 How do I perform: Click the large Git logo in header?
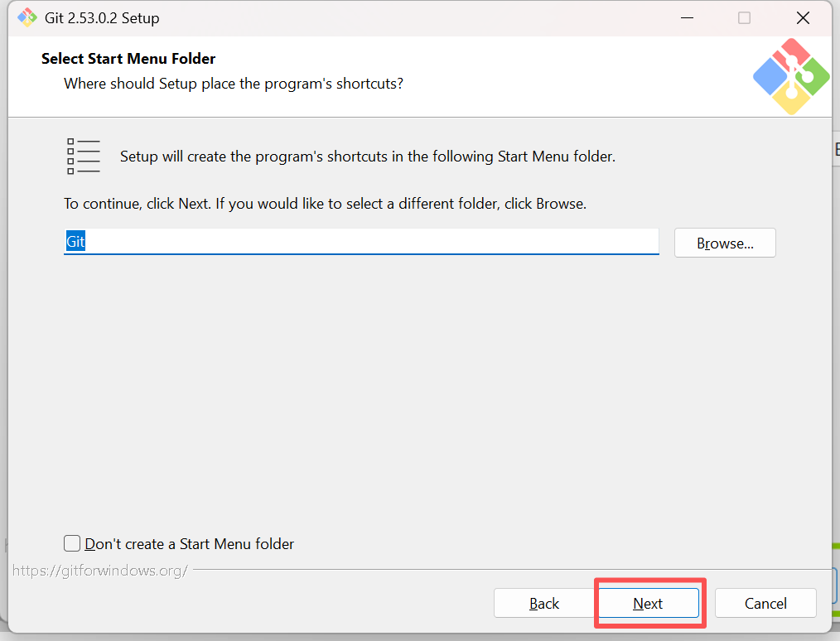pyautogui.click(x=791, y=76)
